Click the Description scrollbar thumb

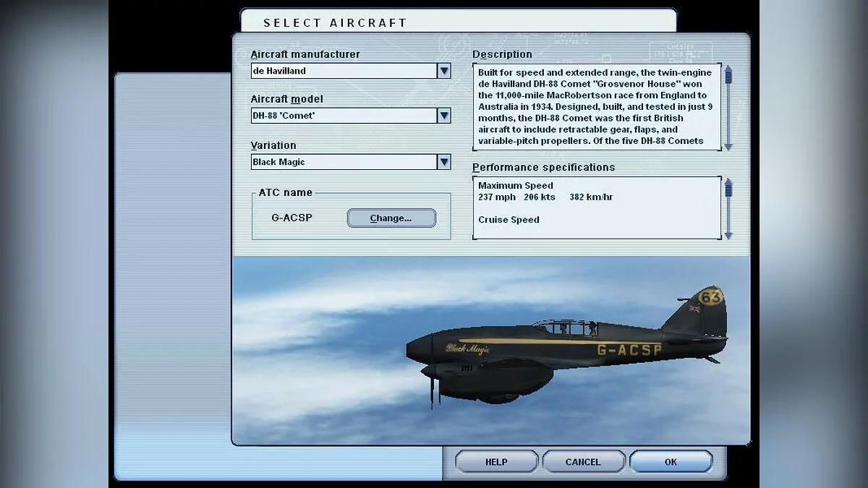pyautogui.click(x=728, y=77)
